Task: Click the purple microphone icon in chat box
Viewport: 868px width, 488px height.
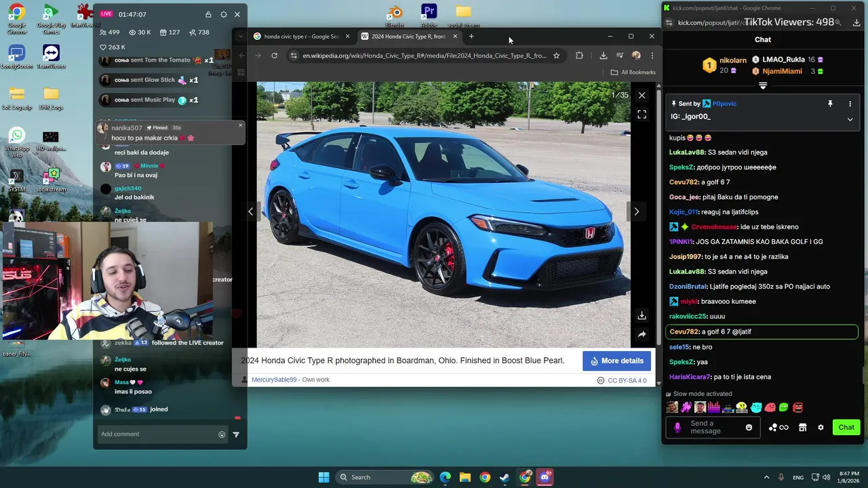Action: click(677, 428)
